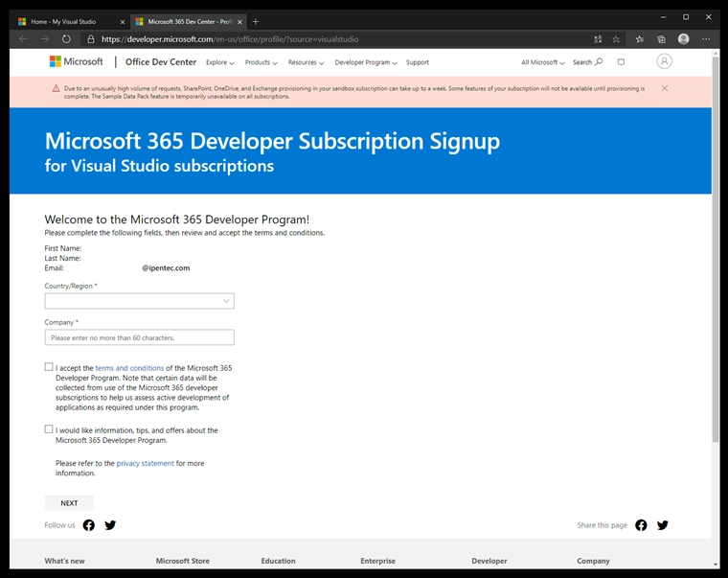Reload the page with the refresh icon
The image size is (728, 578).
(66, 39)
